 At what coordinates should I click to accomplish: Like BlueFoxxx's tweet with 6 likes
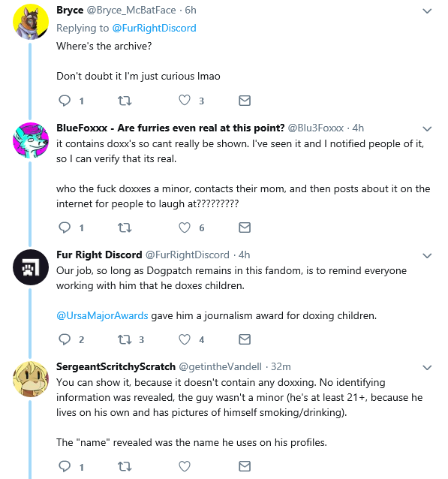(x=185, y=227)
